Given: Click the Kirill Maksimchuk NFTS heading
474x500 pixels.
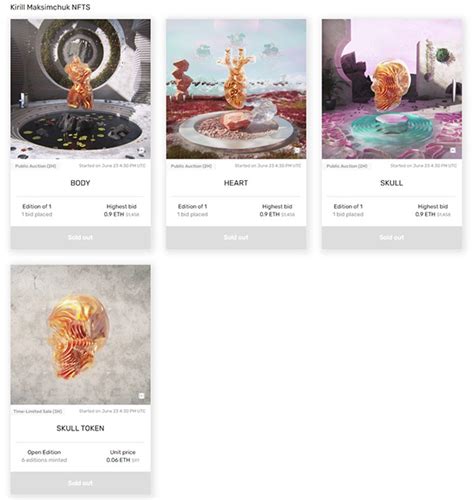Looking at the screenshot, I should click(x=50, y=7).
